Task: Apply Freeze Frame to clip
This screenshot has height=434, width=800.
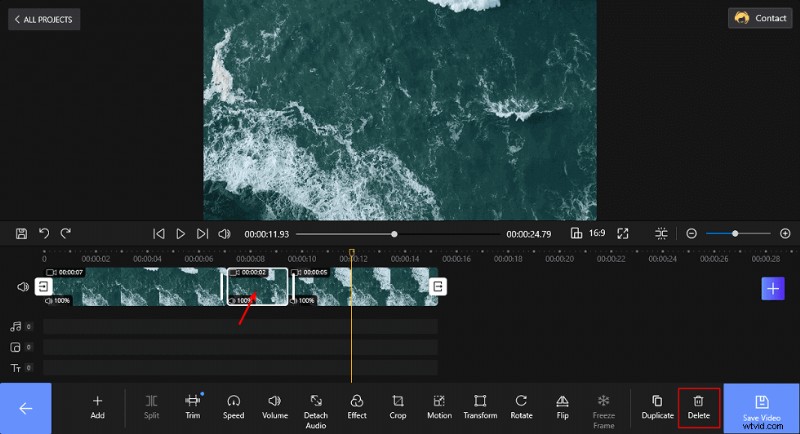Action: click(x=604, y=412)
